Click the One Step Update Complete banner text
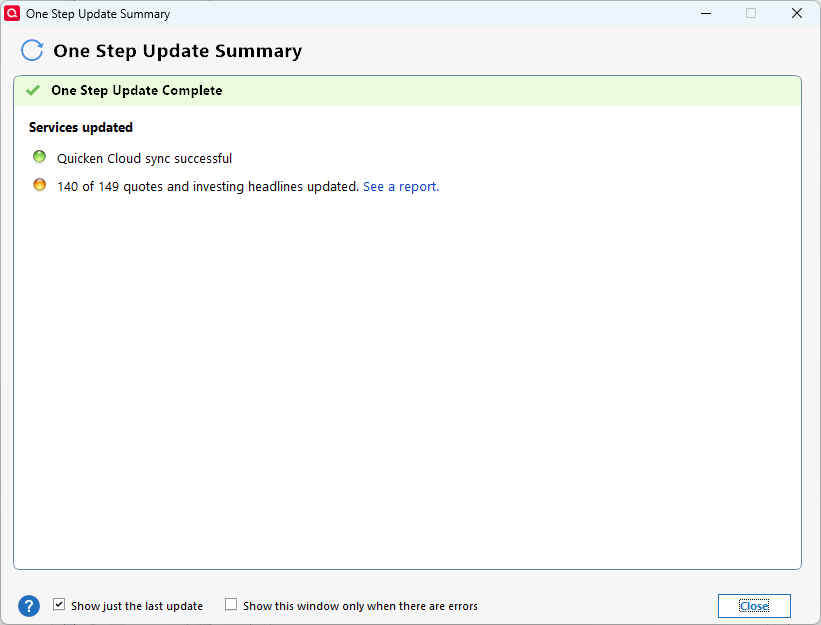821x625 pixels. pos(137,90)
